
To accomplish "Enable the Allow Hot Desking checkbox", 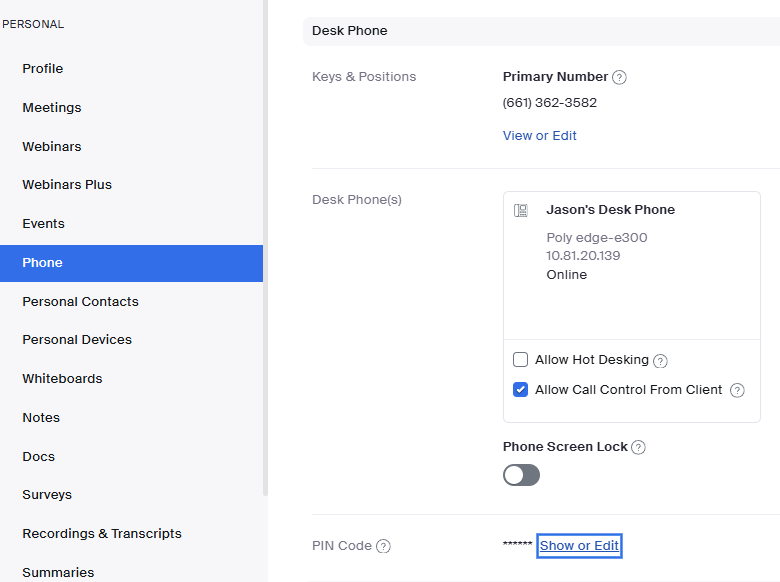I will pos(520,360).
